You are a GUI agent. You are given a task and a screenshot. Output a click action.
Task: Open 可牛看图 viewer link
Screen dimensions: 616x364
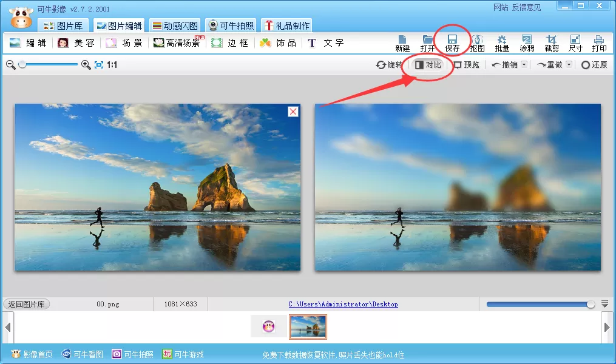[x=83, y=354]
